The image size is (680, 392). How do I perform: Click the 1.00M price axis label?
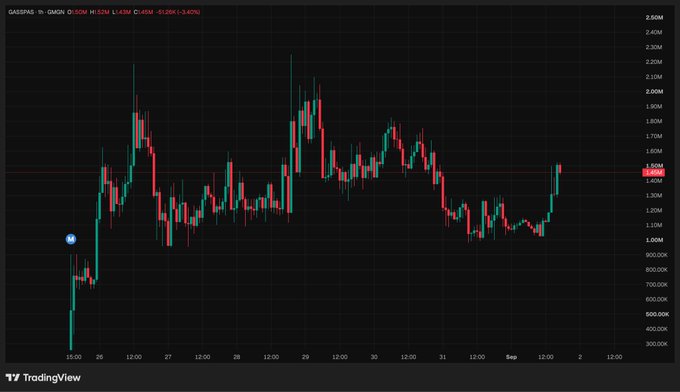pos(654,240)
